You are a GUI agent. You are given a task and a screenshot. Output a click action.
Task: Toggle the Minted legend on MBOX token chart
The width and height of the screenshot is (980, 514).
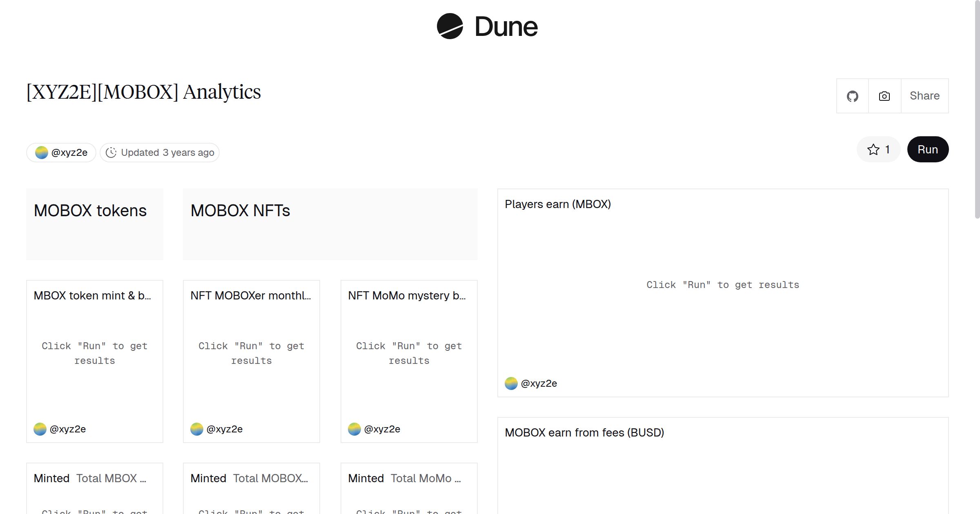51,478
